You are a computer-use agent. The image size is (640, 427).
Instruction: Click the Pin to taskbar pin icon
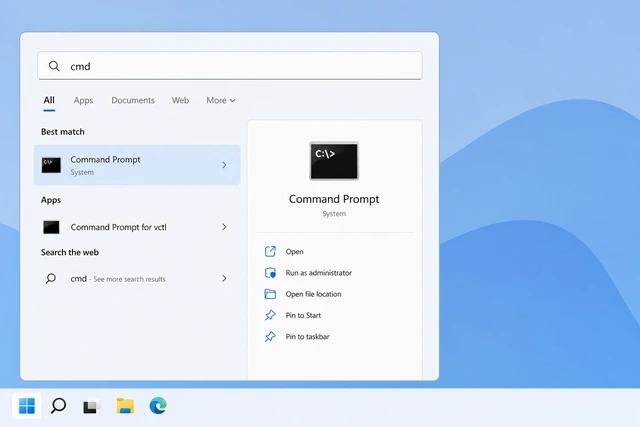(270, 336)
